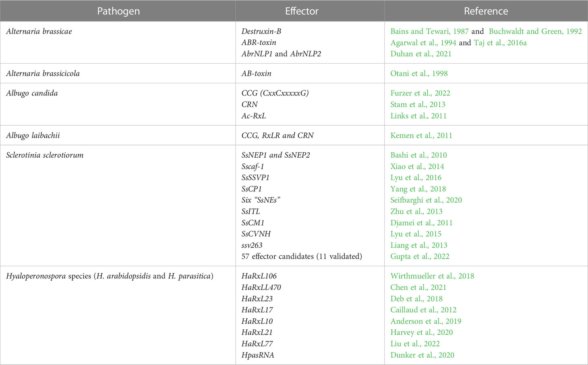
Task: Follow the Furzer et al., 2022 link
Action: [x=420, y=93]
